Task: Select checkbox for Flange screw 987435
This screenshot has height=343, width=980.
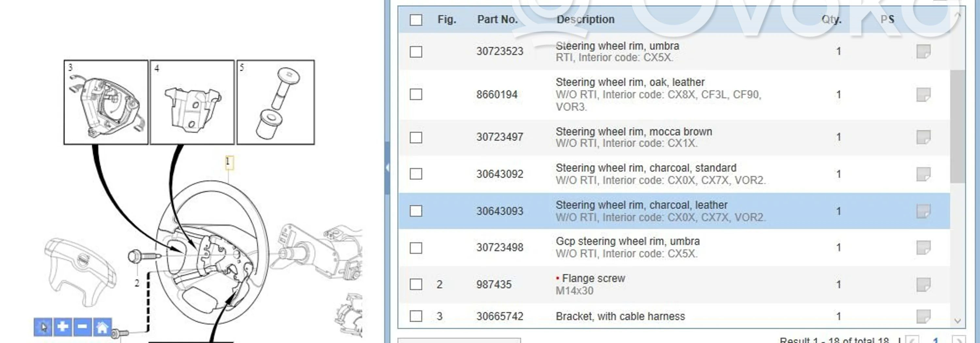Action: click(x=416, y=284)
